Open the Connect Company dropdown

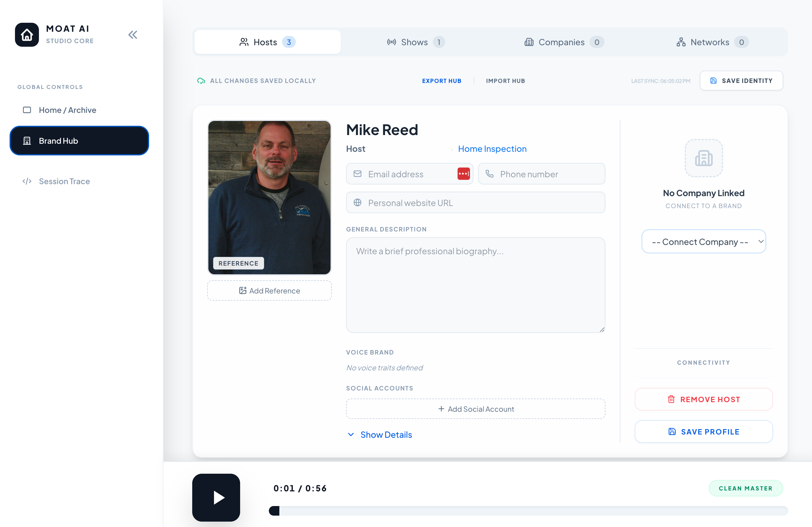point(704,242)
